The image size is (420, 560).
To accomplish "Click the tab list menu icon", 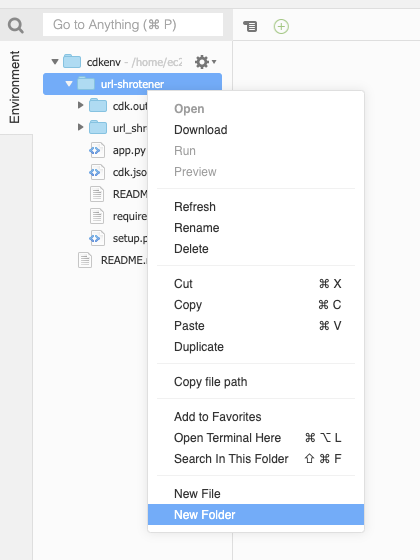I will [250, 26].
